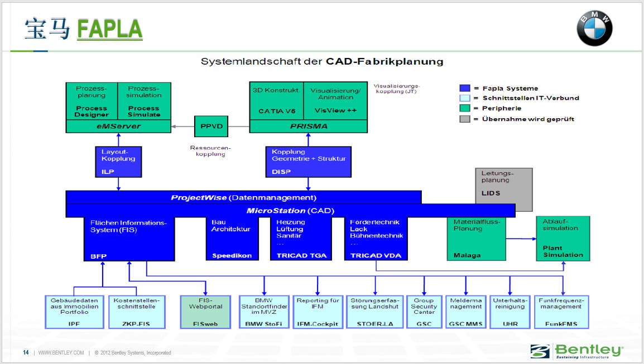644x364 pixels.
Task: Select the Process Simulate box
Action: tap(144, 101)
